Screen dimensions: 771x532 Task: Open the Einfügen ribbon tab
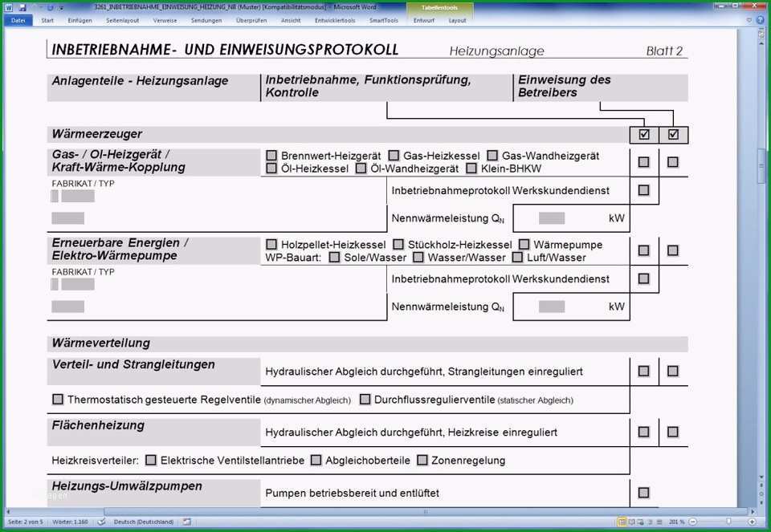(80, 20)
